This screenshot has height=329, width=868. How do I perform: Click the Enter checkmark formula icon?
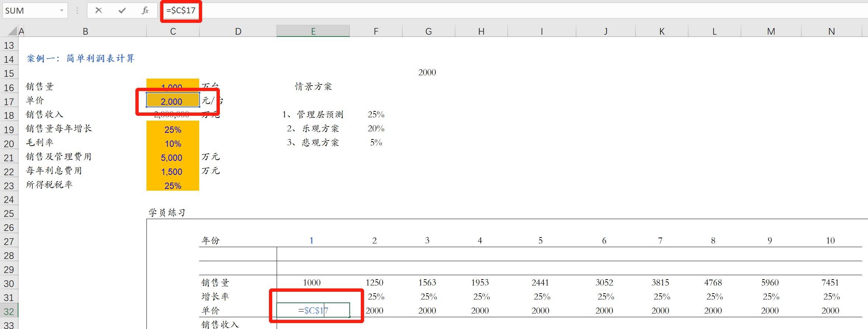click(122, 10)
